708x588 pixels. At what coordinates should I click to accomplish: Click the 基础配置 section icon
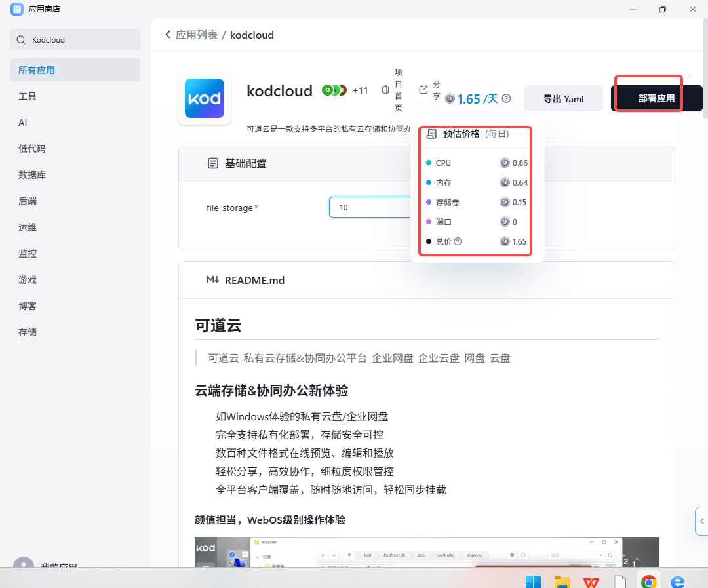coord(212,163)
